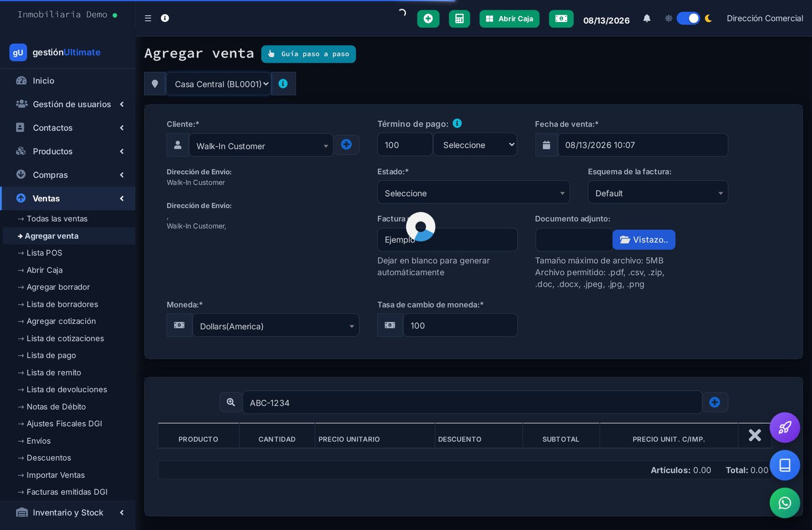Screen dimensions: 812x530
Task: Click the Término de pago info icon
Action: (457, 123)
